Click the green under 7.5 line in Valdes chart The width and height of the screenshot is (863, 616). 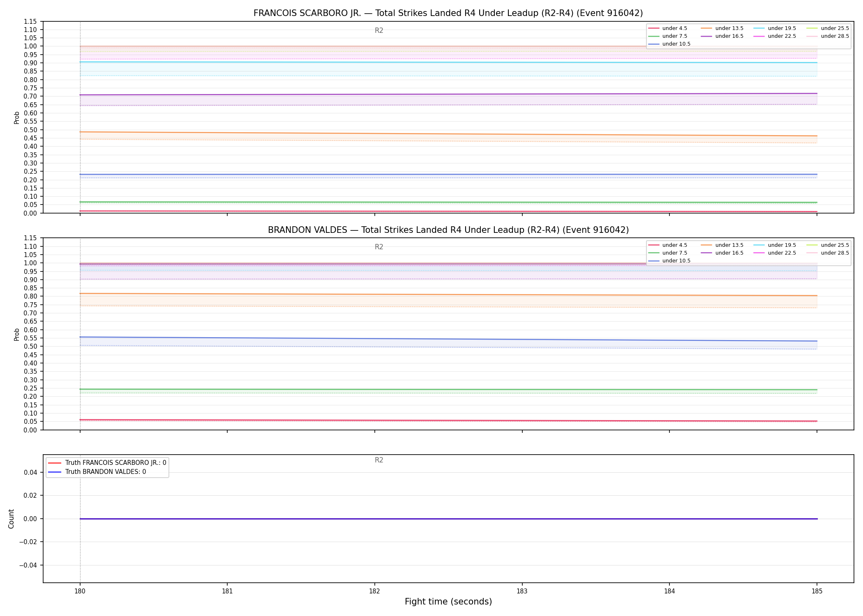point(448,389)
